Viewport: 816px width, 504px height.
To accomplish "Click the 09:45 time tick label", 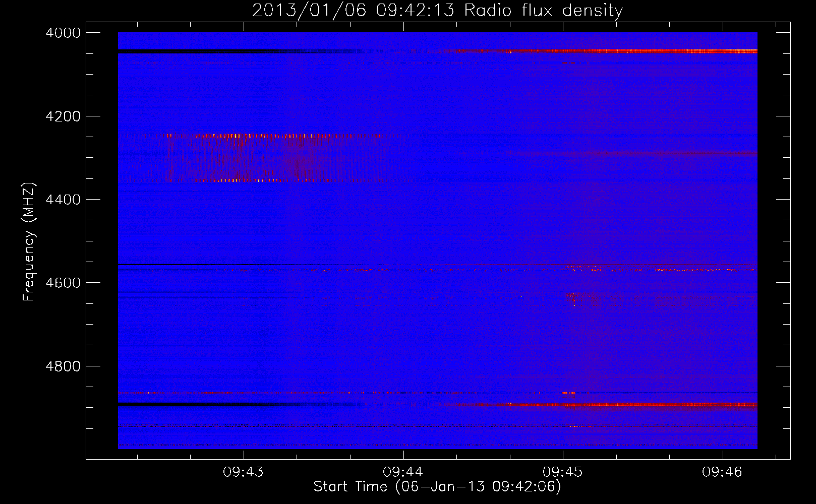I will 563,472.
